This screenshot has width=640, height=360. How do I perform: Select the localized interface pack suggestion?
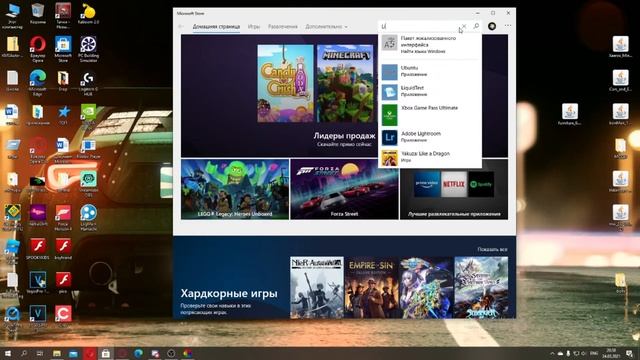430,44
